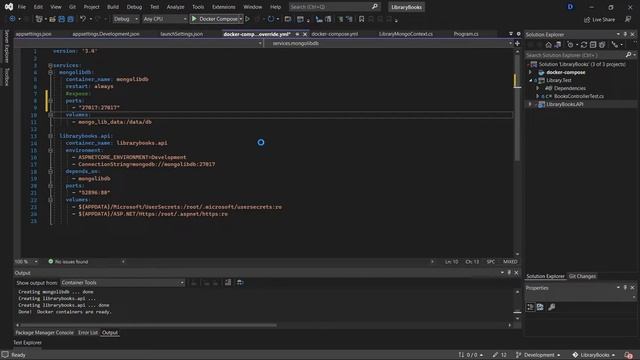Switch to the LibraryMongoContext.cs tab

coord(406,34)
